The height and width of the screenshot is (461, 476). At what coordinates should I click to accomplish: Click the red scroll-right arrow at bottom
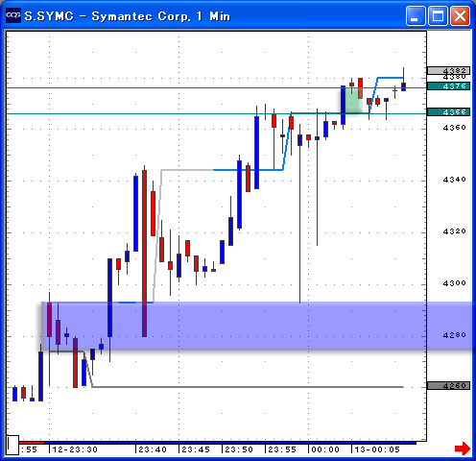pyautogui.click(x=463, y=449)
